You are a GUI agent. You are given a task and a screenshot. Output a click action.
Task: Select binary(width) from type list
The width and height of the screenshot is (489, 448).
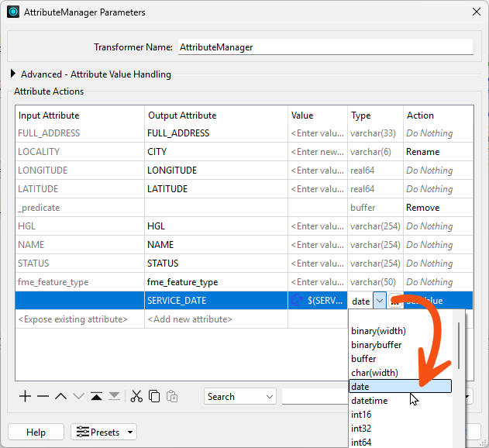pyautogui.click(x=400, y=331)
